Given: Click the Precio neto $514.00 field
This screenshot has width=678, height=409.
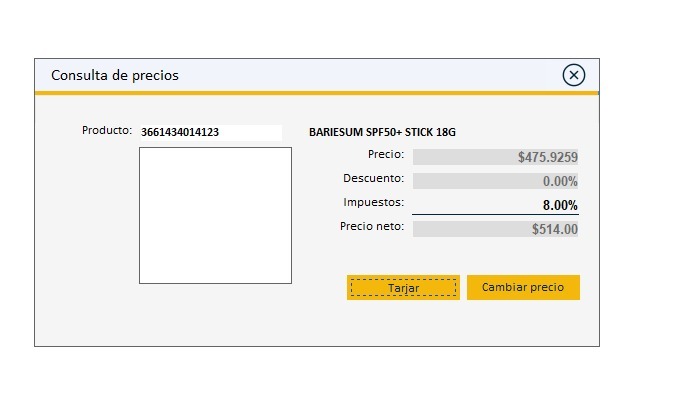Looking at the screenshot, I should [495, 229].
